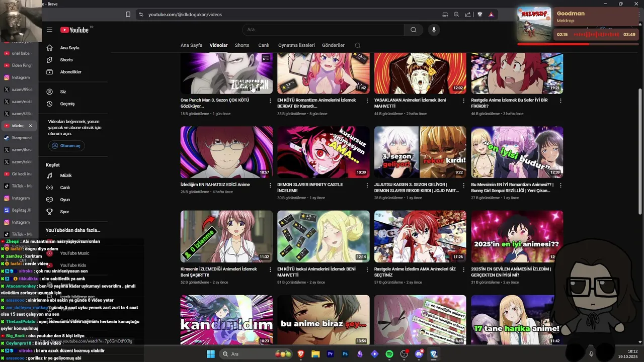The width and height of the screenshot is (644, 362).
Task: Open the Brave Shields lion icon
Action: [480, 15]
